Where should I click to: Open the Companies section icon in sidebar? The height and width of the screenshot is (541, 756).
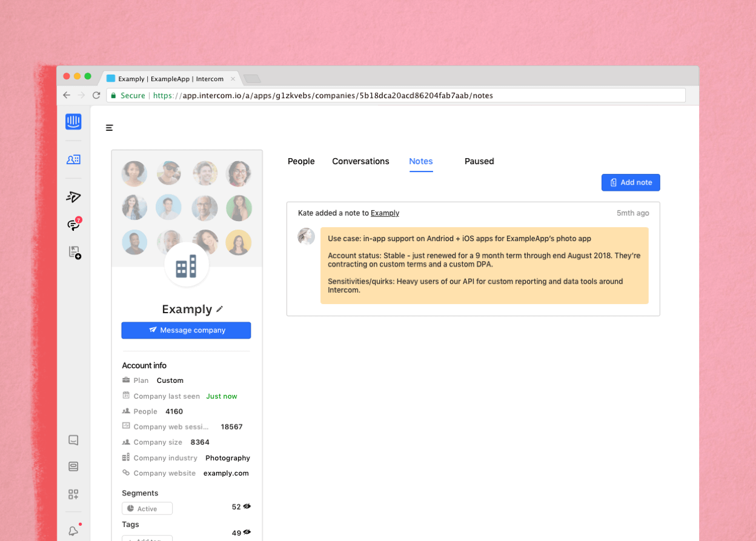click(x=73, y=159)
